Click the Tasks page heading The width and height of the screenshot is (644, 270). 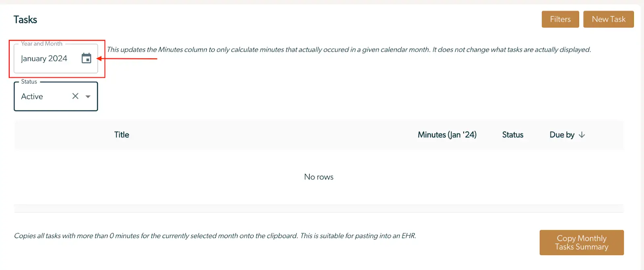(x=25, y=19)
